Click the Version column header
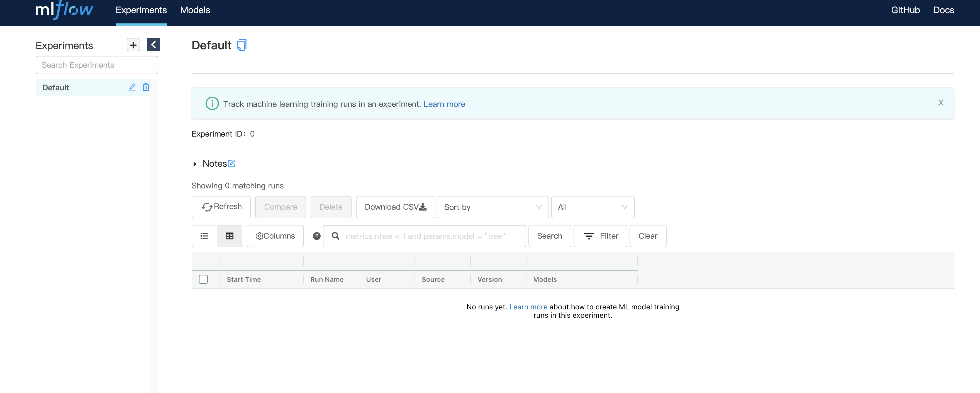This screenshot has height=393, width=980. tap(490, 279)
